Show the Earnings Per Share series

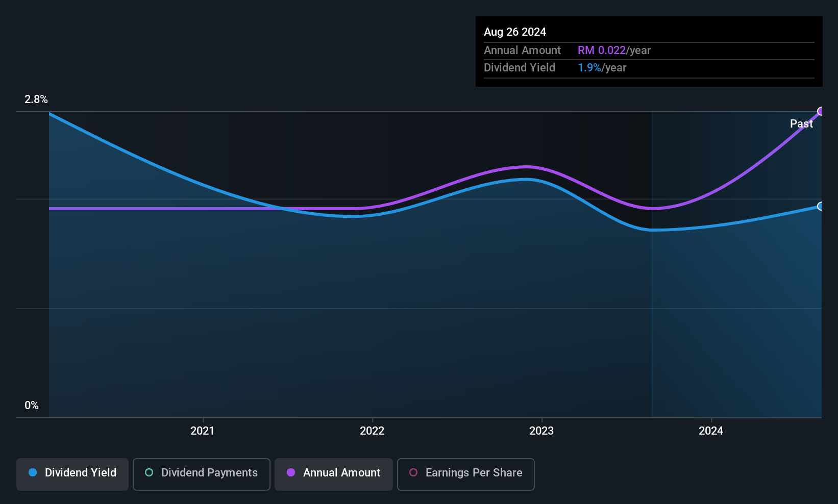pos(466,474)
